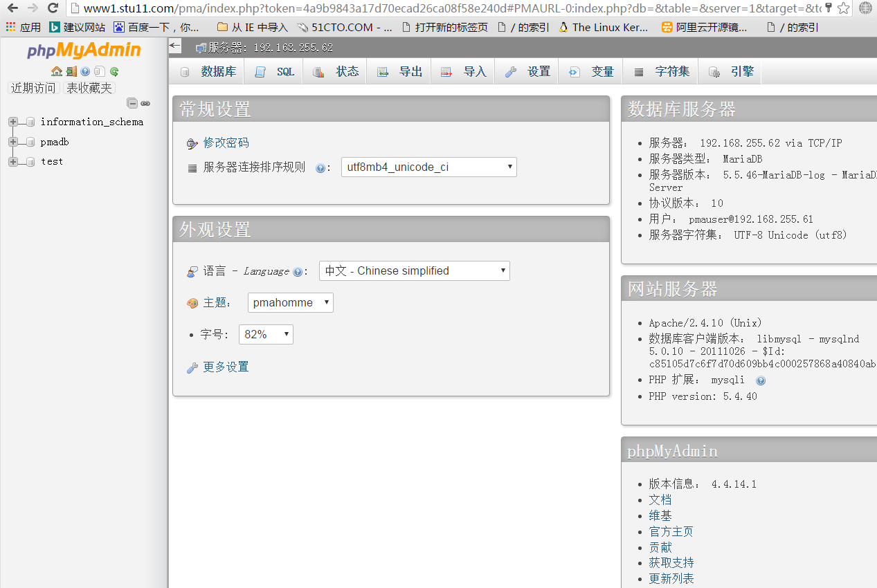The height and width of the screenshot is (588, 877).
Task: Select the test database name
Action: (52, 161)
